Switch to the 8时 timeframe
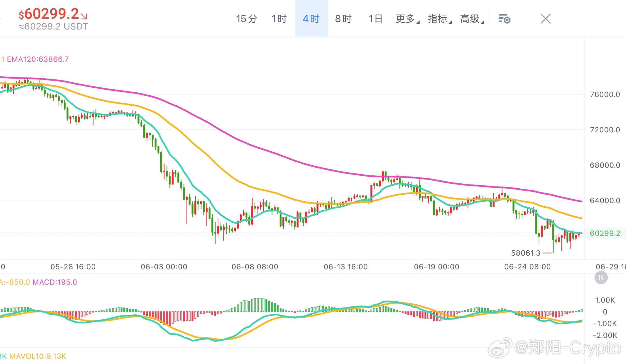Viewport: 626px width, 364px height. point(343,19)
